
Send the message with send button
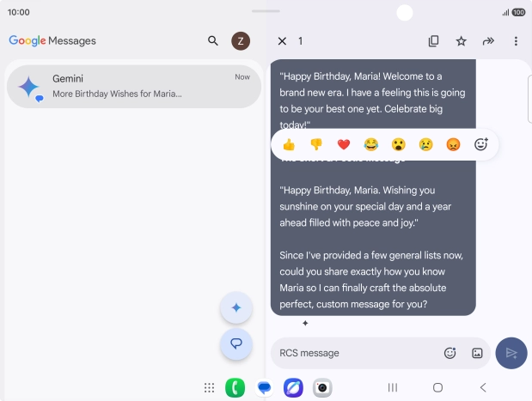[511, 353]
